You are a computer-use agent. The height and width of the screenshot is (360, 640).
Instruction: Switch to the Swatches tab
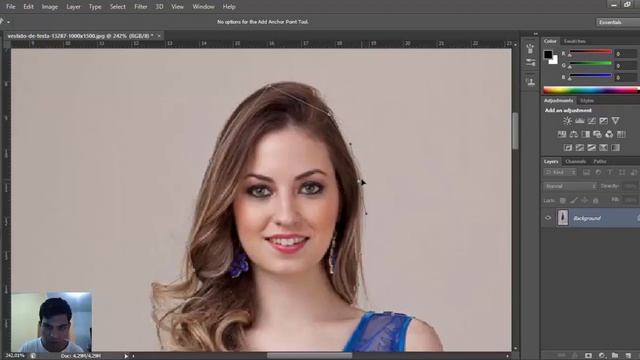pos(574,41)
